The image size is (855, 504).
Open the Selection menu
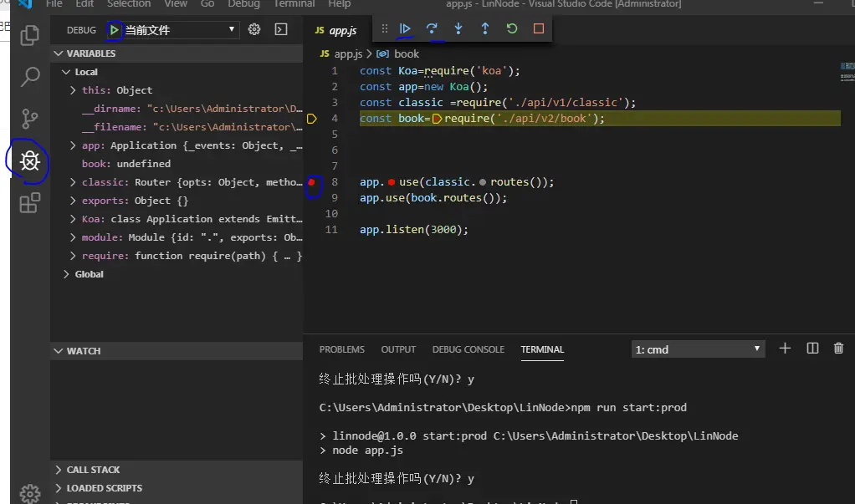[129, 4]
